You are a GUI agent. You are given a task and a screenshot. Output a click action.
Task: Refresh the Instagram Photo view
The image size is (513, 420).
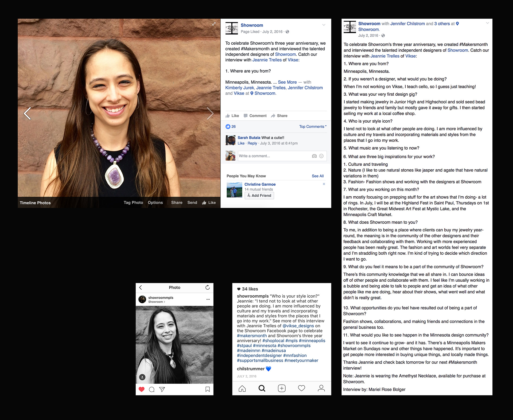[x=208, y=287]
